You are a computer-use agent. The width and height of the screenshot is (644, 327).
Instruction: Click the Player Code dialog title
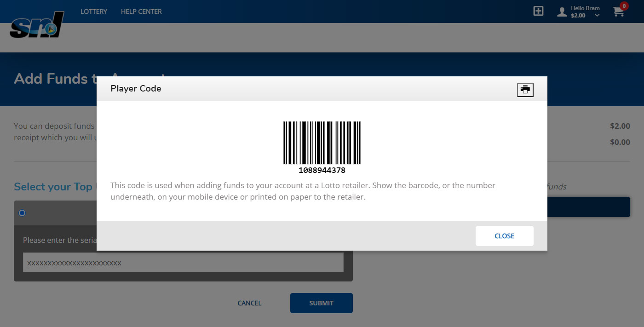coord(136,89)
